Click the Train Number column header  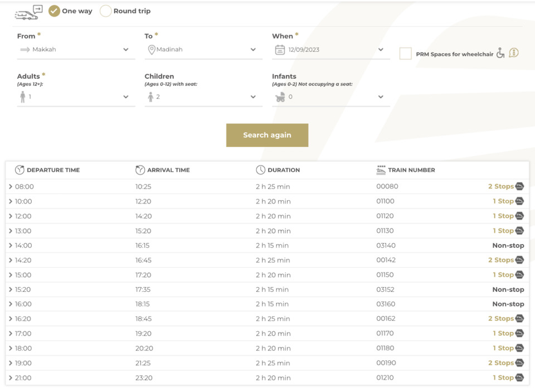coord(411,170)
